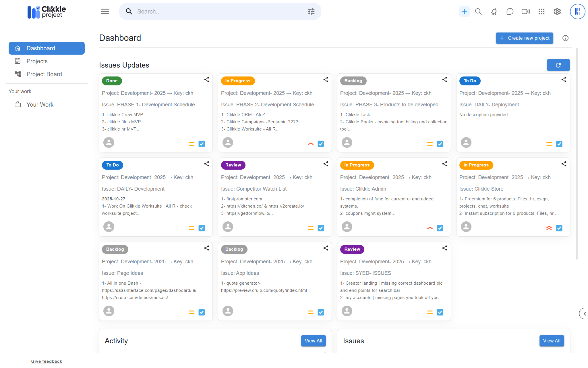Go to Project Board in sidebar

click(x=44, y=74)
